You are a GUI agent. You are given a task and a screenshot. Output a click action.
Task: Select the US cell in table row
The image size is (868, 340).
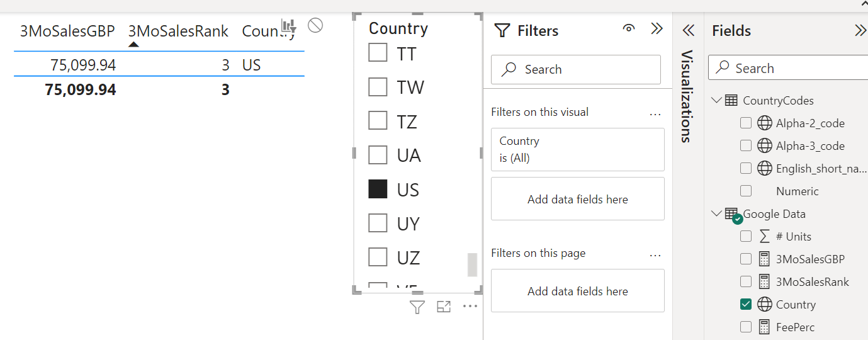251,65
